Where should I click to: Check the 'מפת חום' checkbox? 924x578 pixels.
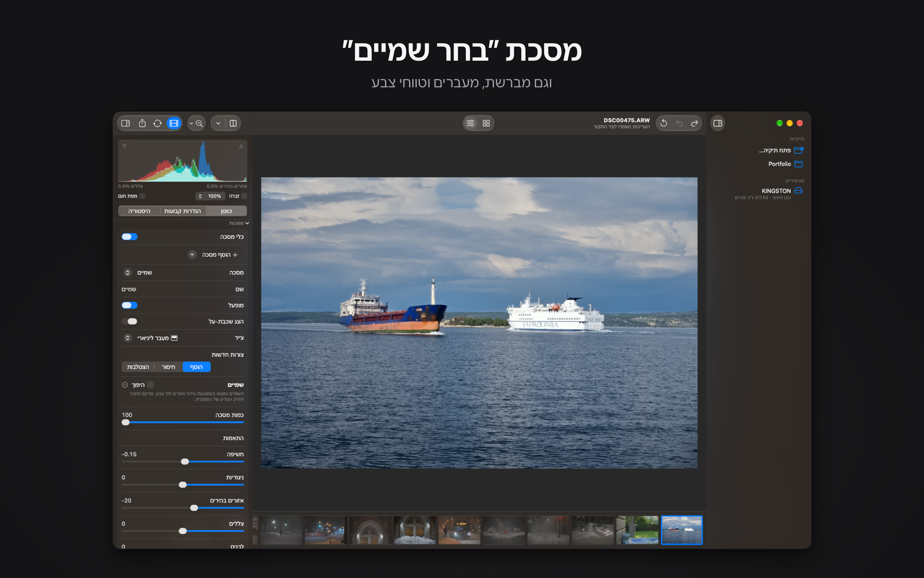coord(142,196)
